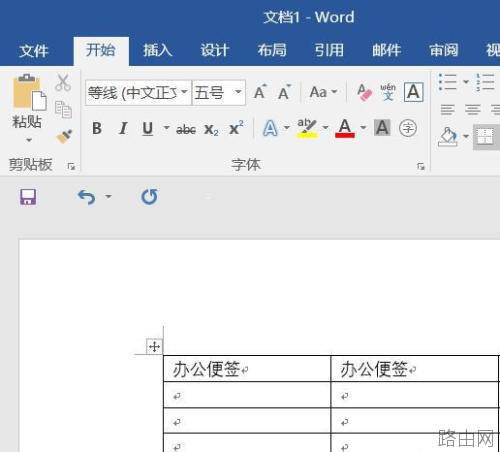The width and height of the screenshot is (500, 452).
Task: Apply red font color
Action: point(345,128)
